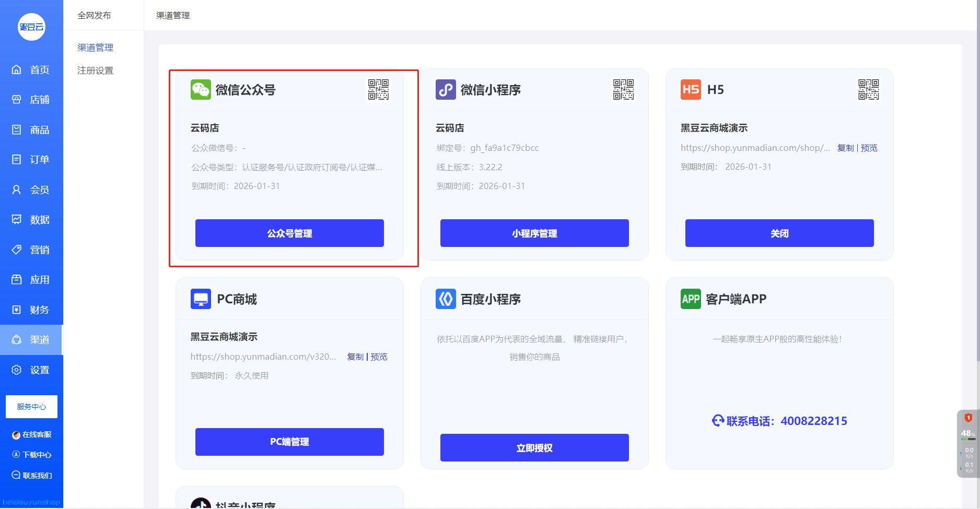Click 预览 link on PC商城 card

379,357
